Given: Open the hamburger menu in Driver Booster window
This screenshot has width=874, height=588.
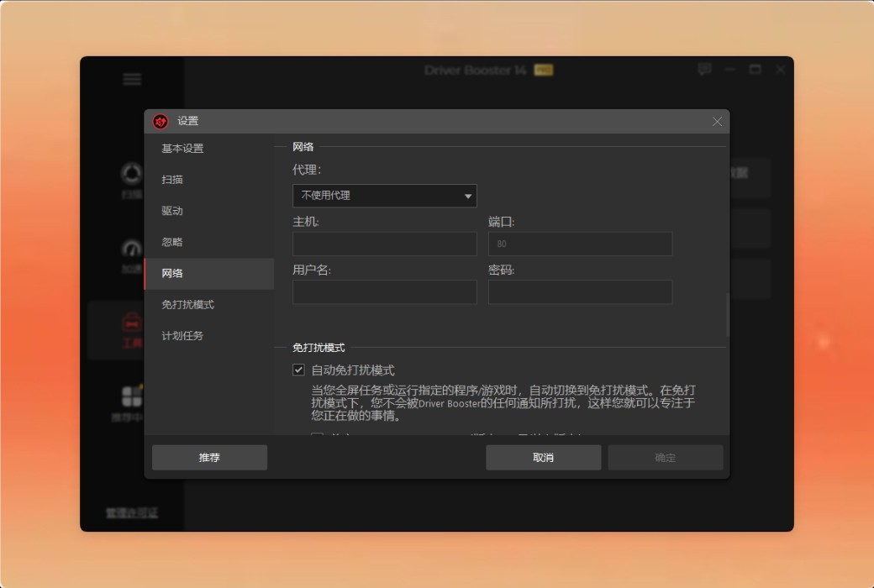Looking at the screenshot, I should 132,79.
